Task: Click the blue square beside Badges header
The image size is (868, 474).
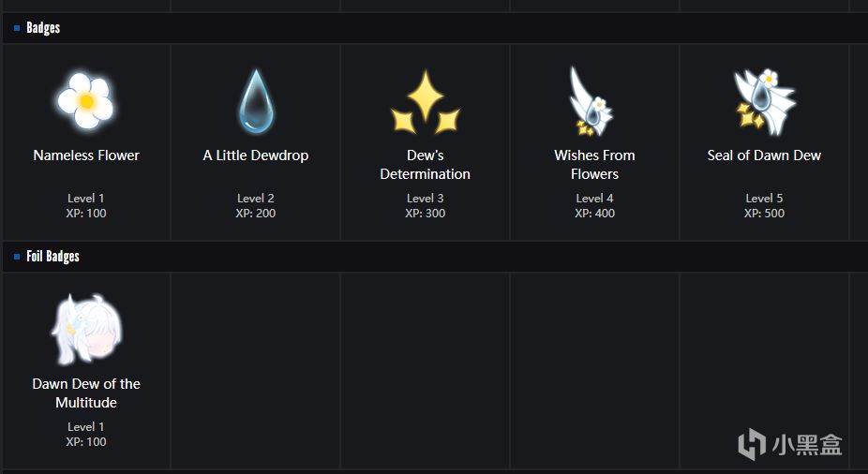Action: (x=17, y=28)
